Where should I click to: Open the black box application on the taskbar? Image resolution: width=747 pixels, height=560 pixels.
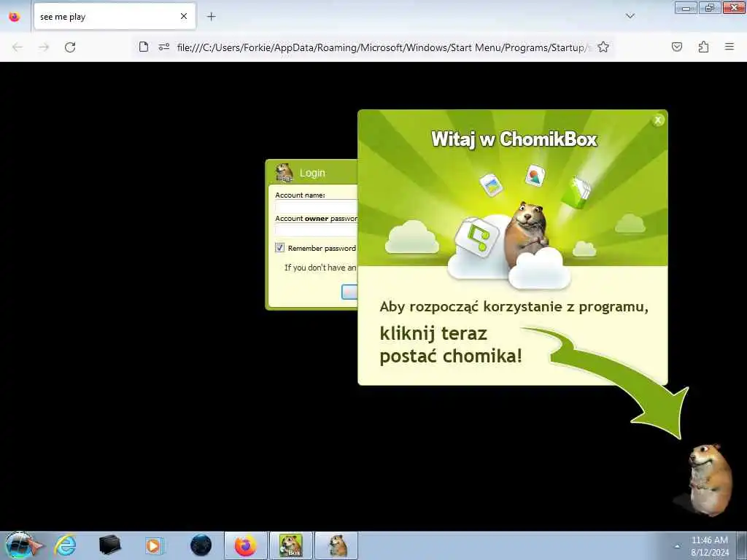tap(110, 545)
